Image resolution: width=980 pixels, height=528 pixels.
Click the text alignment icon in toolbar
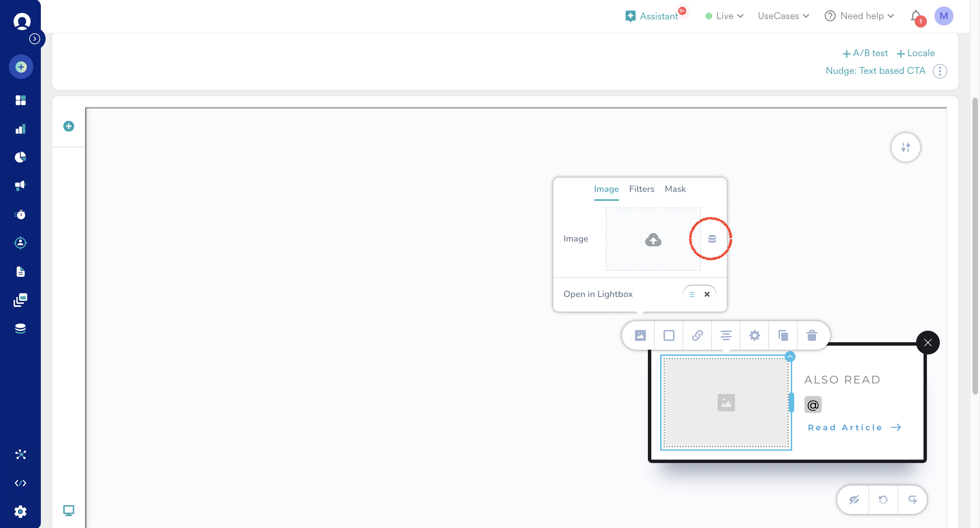coord(725,335)
